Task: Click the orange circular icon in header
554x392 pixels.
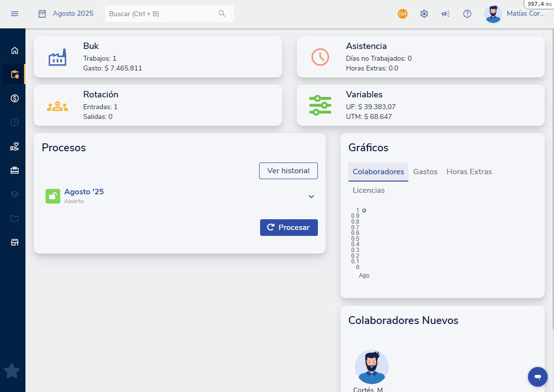Action: click(x=403, y=14)
